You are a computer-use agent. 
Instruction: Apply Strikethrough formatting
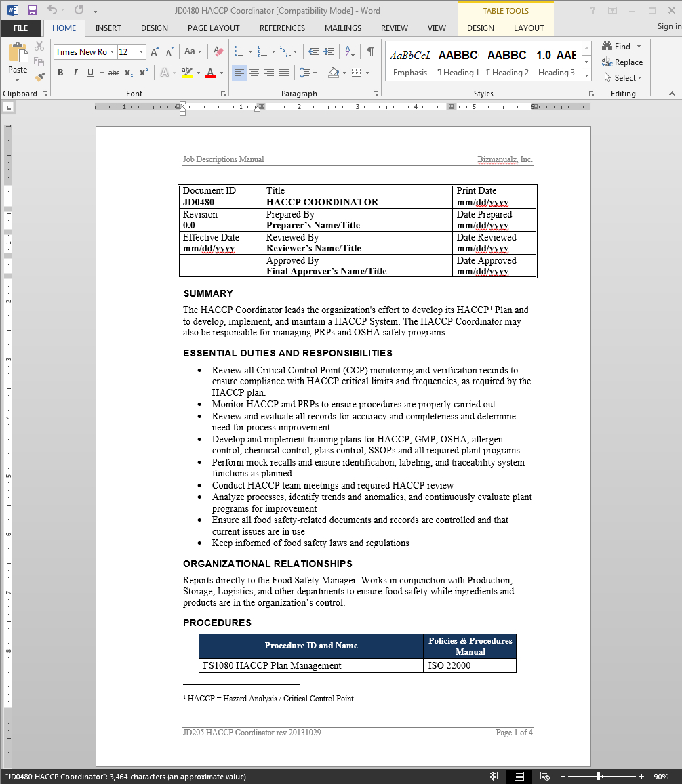point(114,73)
